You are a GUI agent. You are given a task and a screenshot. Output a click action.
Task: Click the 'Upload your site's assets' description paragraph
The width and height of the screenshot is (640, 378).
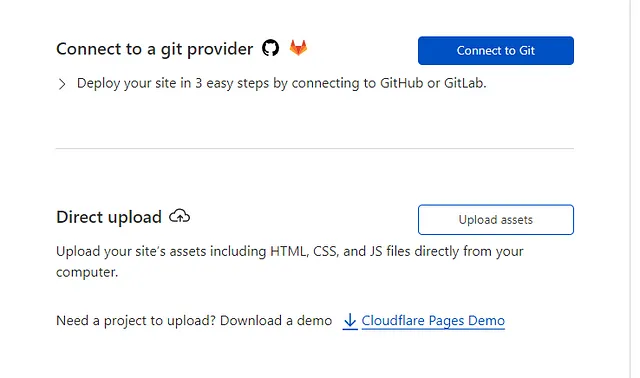pos(290,262)
